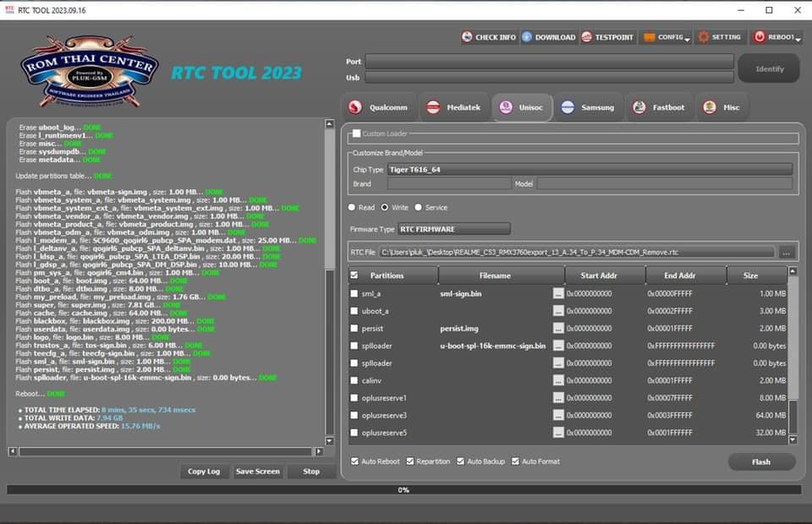This screenshot has width=812, height=524.
Task: Switch to the Qualcomm tab
Action: pos(379,107)
